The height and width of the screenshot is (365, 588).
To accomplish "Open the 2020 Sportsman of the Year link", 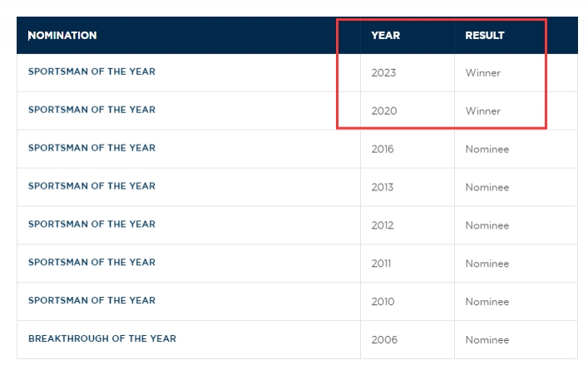I will 91,110.
